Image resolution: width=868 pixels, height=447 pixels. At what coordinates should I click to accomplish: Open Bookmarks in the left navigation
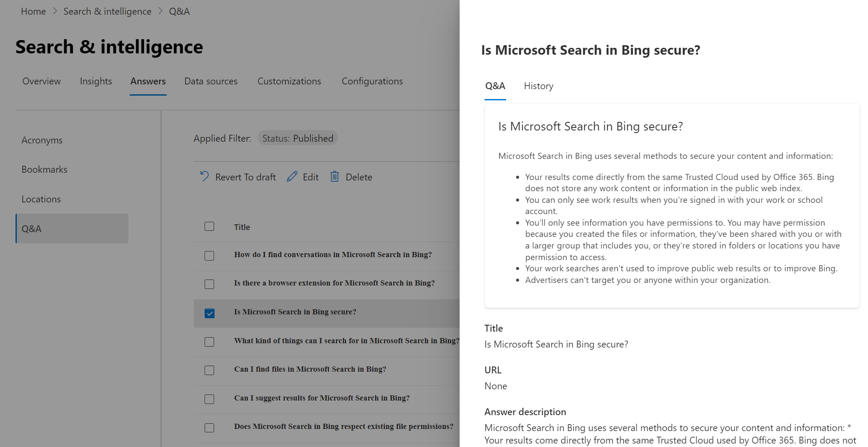pos(44,170)
